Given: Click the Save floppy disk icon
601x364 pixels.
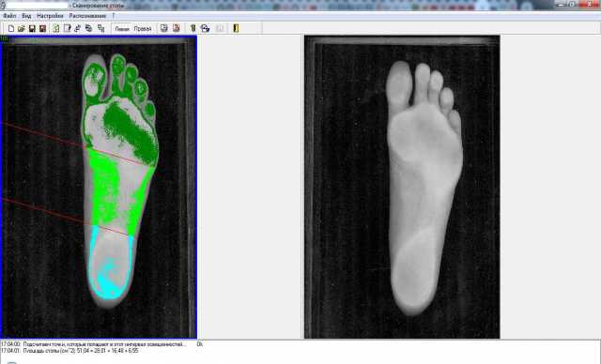Looking at the screenshot, I should [32, 28].
